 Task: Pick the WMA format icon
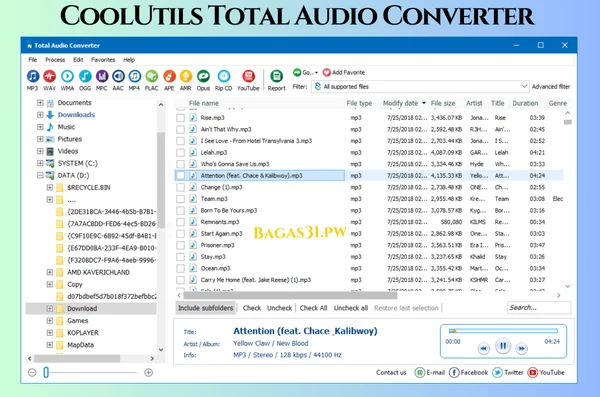[x=67, y=76]
